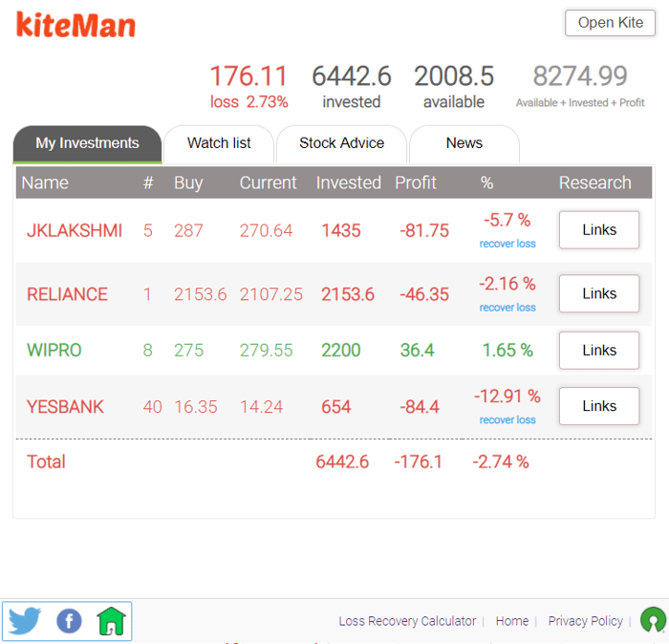The height and width of the screenshot is (644, 669).
Task: Open the Stock Advice tab
Action: pyautogui.click(x=341, y=143)
